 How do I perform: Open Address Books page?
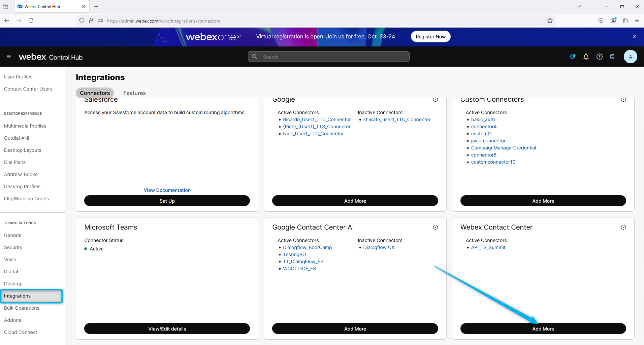(x=21, y=174)
